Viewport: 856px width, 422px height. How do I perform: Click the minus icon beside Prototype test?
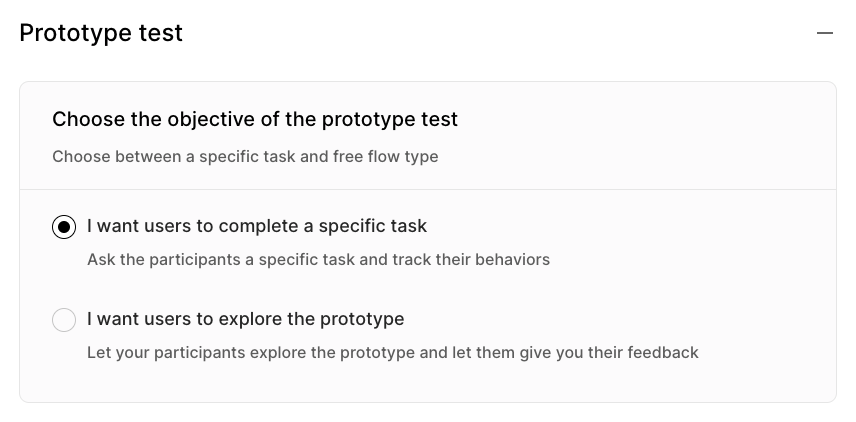(x=824, y=33)
